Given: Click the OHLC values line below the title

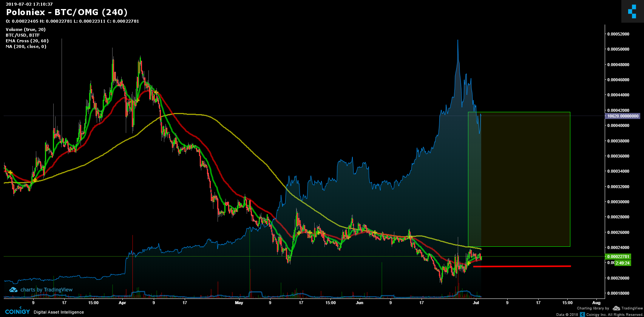Looking at the screenshot, I should point(73,21).
